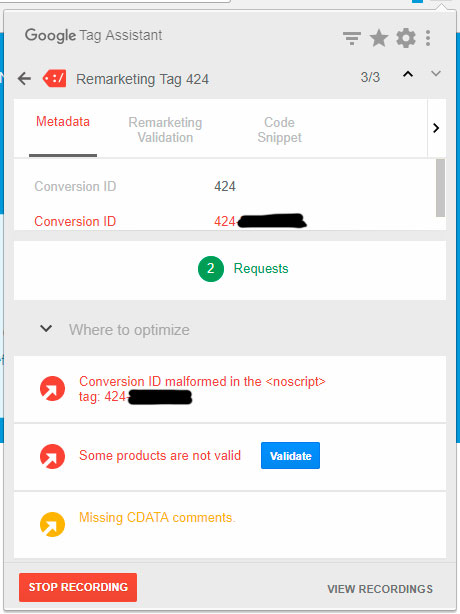Open the filter icon in header
This screenshot has width=460, height=614.
(x=352, y=38)
